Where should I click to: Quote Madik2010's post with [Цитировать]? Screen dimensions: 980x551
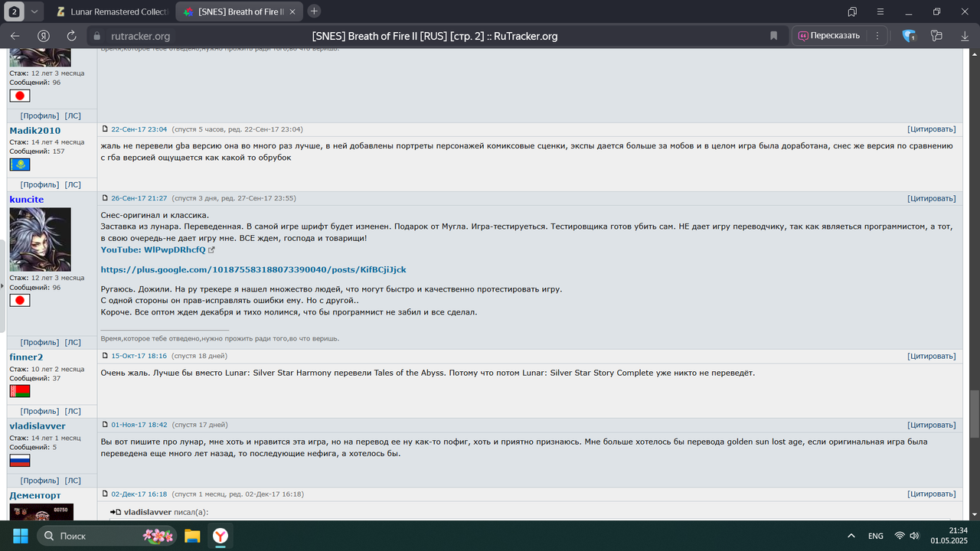[x=932, y=129]
